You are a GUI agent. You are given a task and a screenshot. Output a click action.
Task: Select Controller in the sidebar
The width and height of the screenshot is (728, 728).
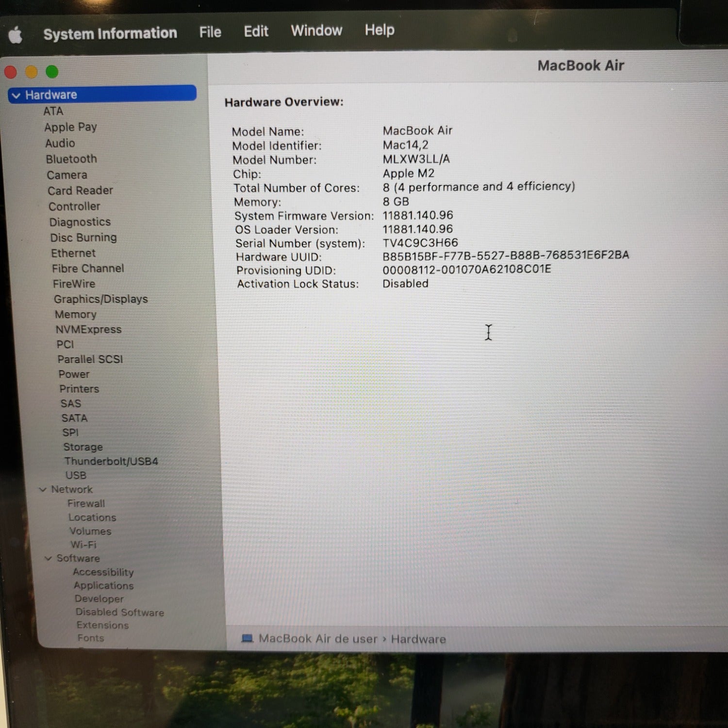[74, 206]
